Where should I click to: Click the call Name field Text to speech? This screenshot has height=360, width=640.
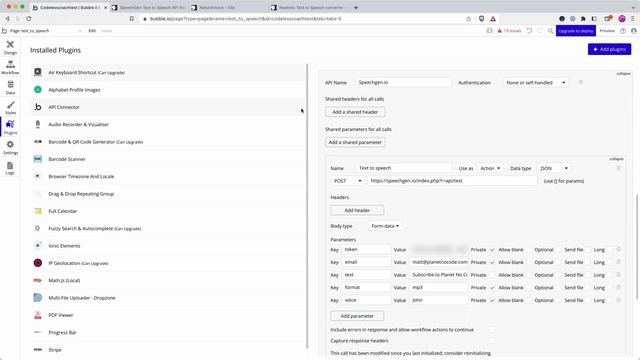click(404, 168)
